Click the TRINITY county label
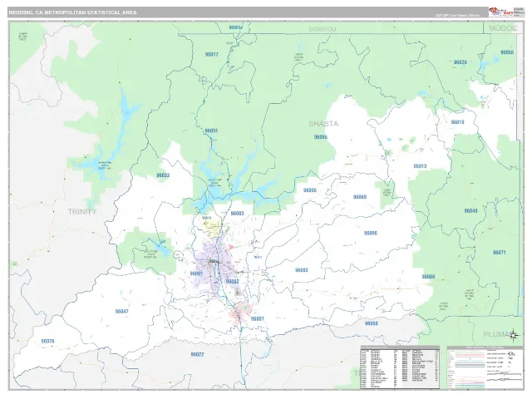532x399 pixels. [x=82, y=212]
